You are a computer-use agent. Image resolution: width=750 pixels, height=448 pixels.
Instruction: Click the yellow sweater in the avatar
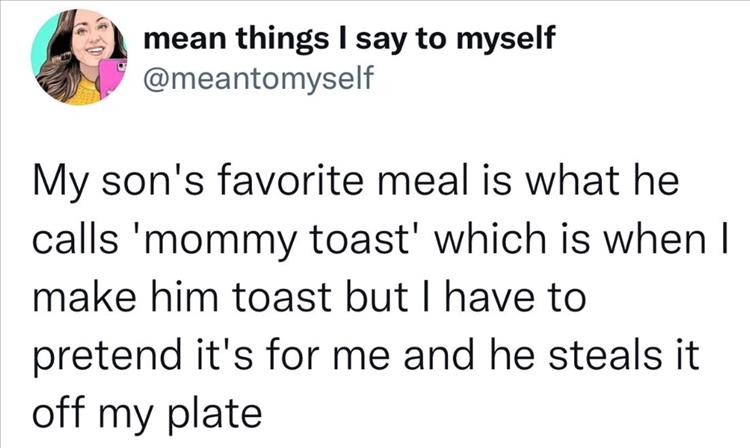pos(70,93)
